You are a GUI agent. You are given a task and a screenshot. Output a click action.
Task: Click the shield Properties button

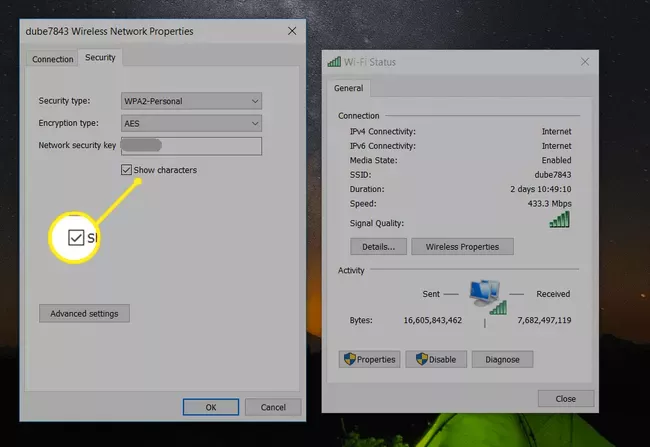coord(370,359)
